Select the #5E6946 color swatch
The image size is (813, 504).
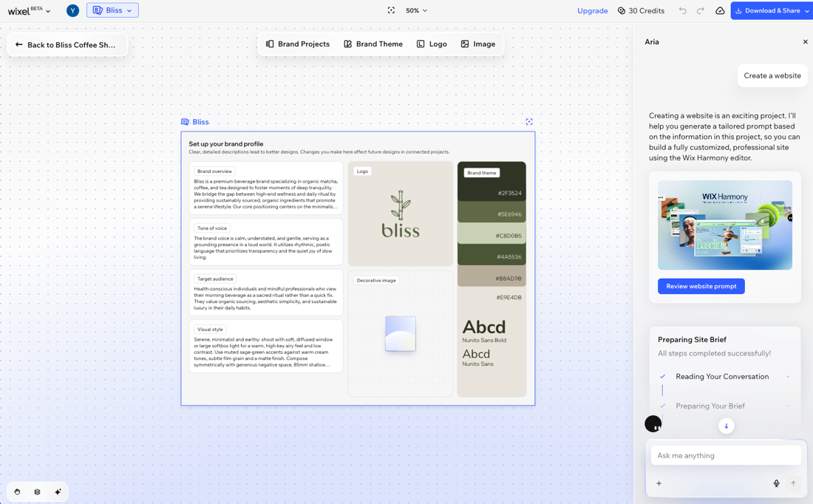pyautogui.click(x=491, y=213)
